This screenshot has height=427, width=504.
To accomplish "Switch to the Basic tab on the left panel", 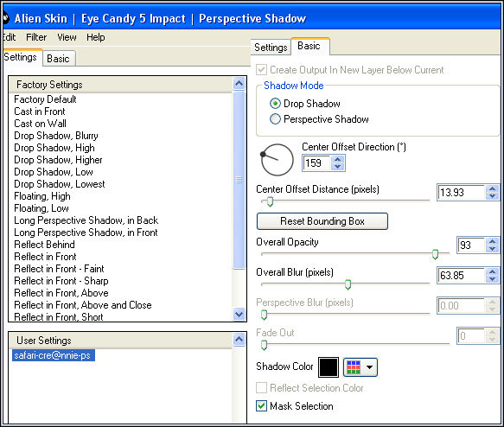I will (x=58, y=59).
